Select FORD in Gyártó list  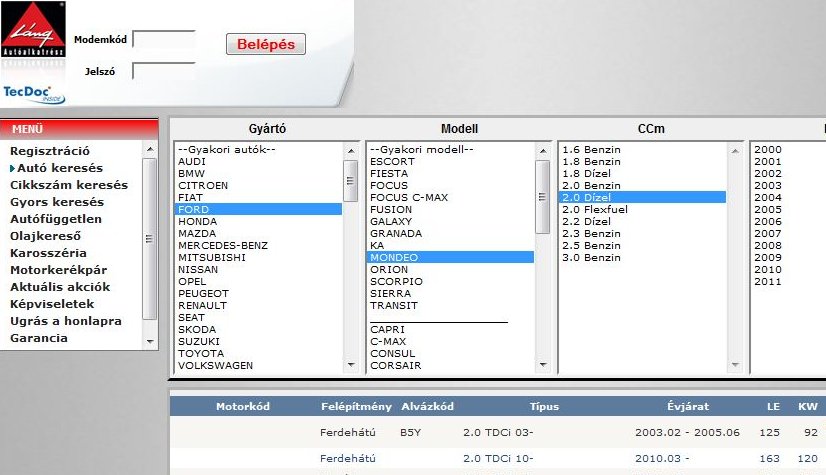(x=258, y=210)
